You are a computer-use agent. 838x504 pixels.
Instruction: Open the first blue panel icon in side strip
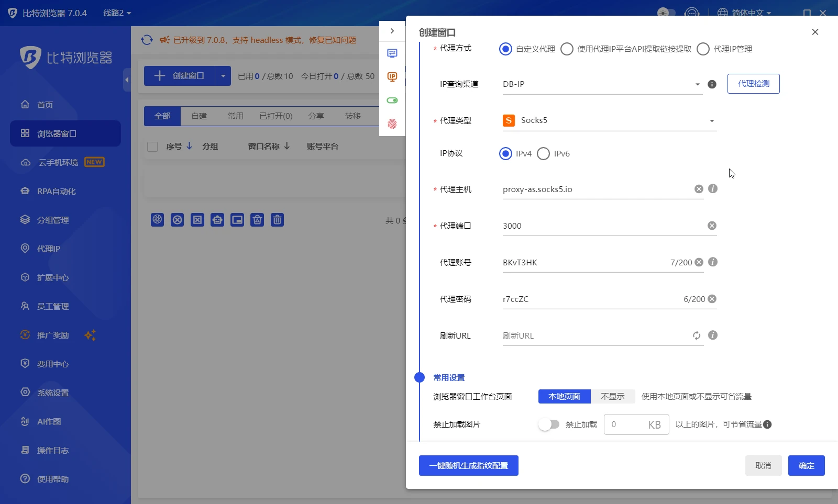click(x=392, y=53)
